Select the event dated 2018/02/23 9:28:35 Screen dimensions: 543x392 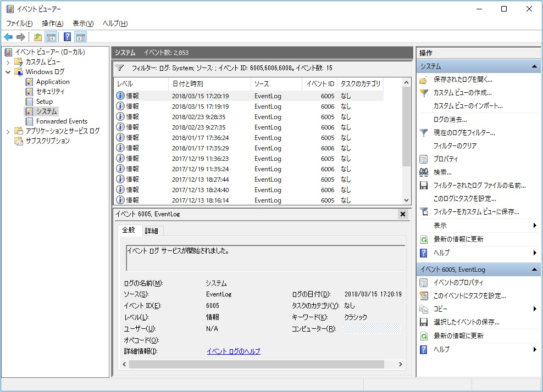click(x=248, y=117)
